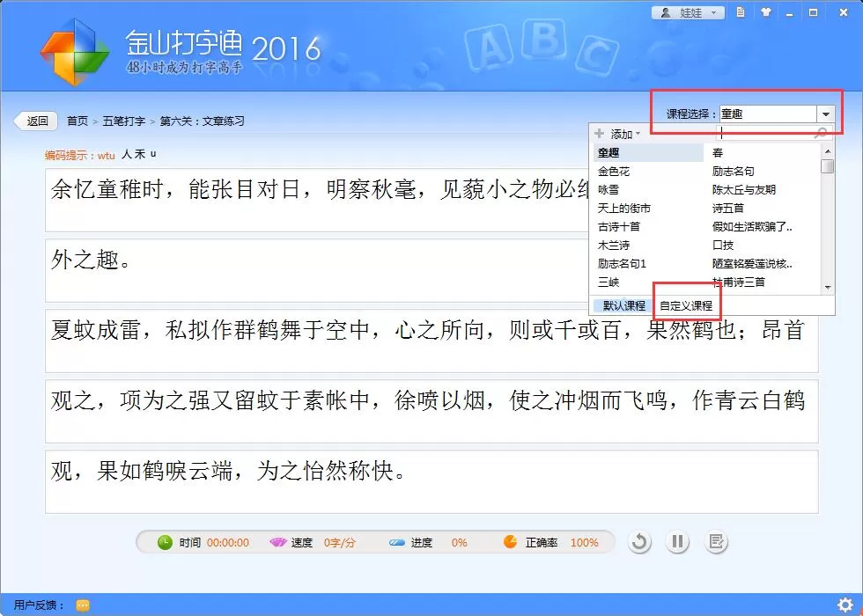Select 假如生活欺骗了.. course

(x=752, y=227)
